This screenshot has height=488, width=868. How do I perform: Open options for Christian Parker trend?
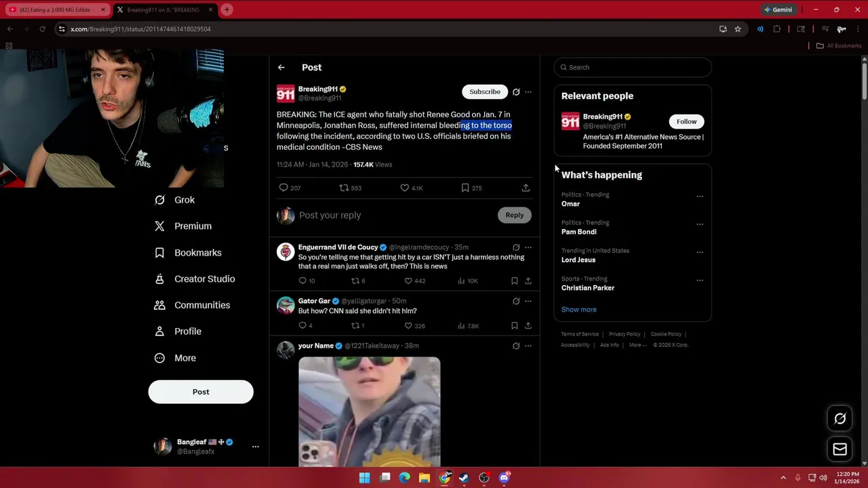click(x=700, y=280)
